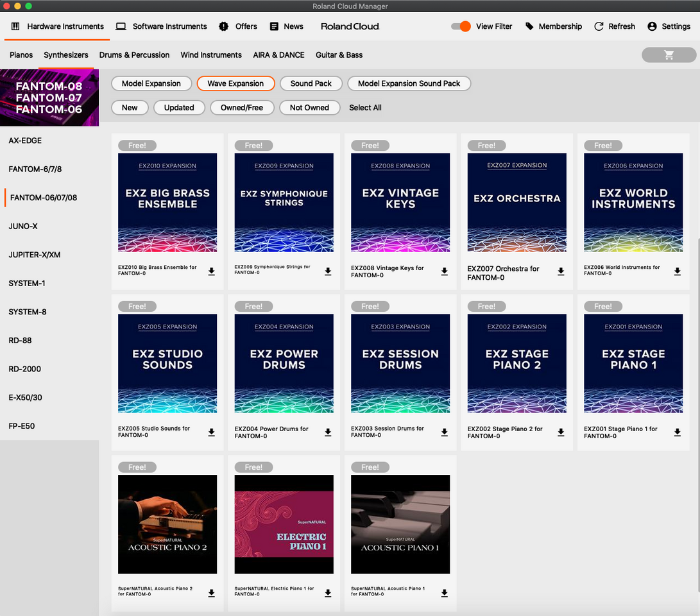Viewport: 700px width, 616px height.
Task: Download EXZ009 Symphonique Strings
Action: point(328,271)
